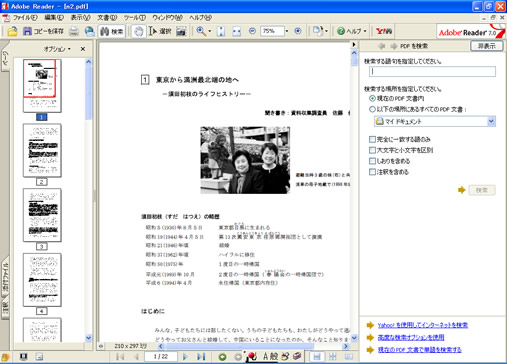
Task: Check the include bookmarks option
Action: point(372,161)
